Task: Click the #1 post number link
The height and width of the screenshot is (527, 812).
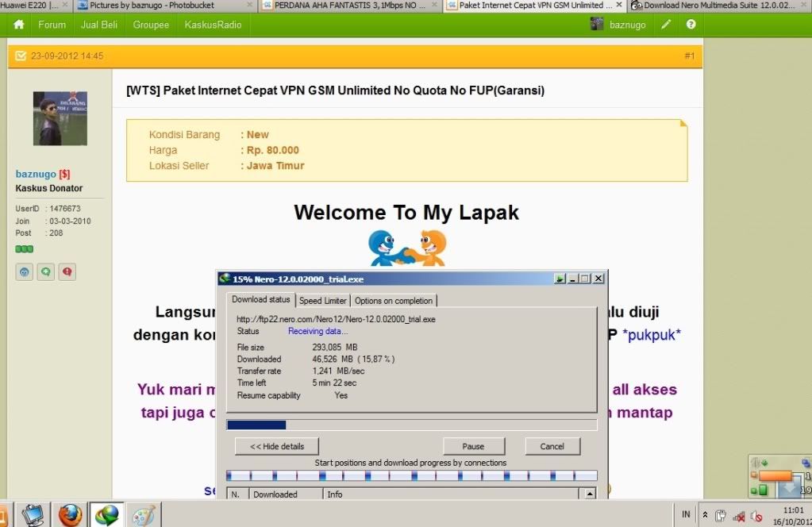Action: click(689, 56)
